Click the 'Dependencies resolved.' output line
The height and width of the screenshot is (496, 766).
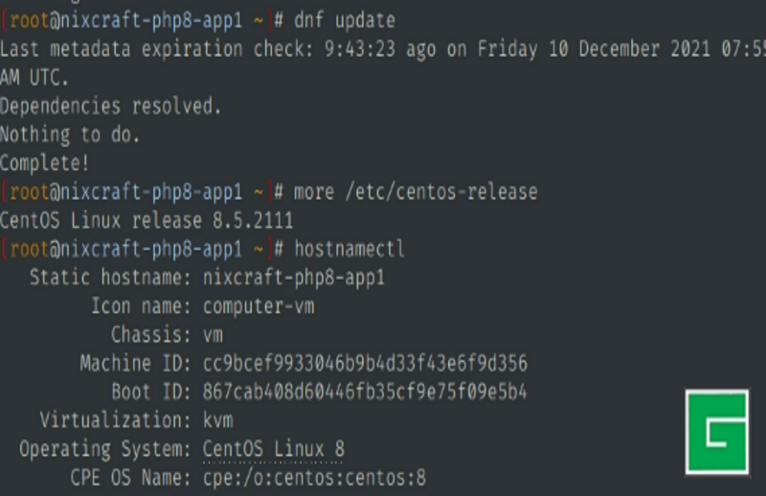point(111,105)
